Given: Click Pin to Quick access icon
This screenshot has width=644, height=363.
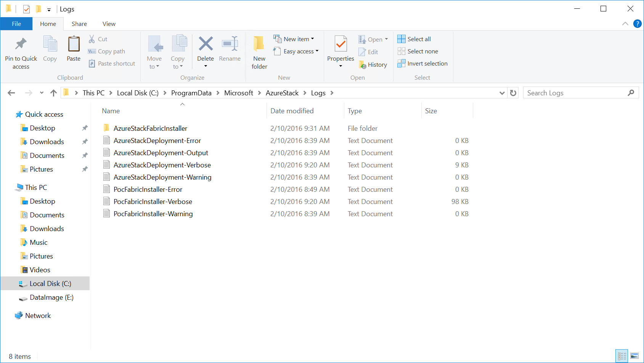Looking at the screenshot, I should click(21, 44).
